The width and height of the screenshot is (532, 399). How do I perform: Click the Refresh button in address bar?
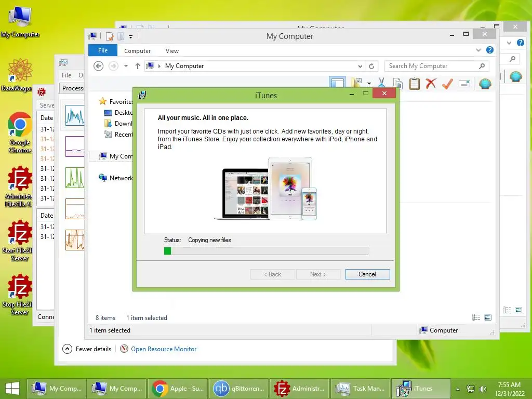click(371, 66)
